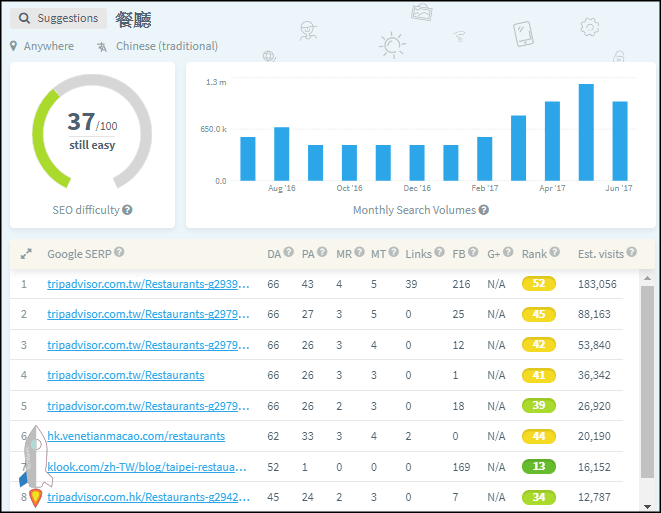Click the yellow rank badge showing 52
661x513 pixels.
(x=538, y=284)
